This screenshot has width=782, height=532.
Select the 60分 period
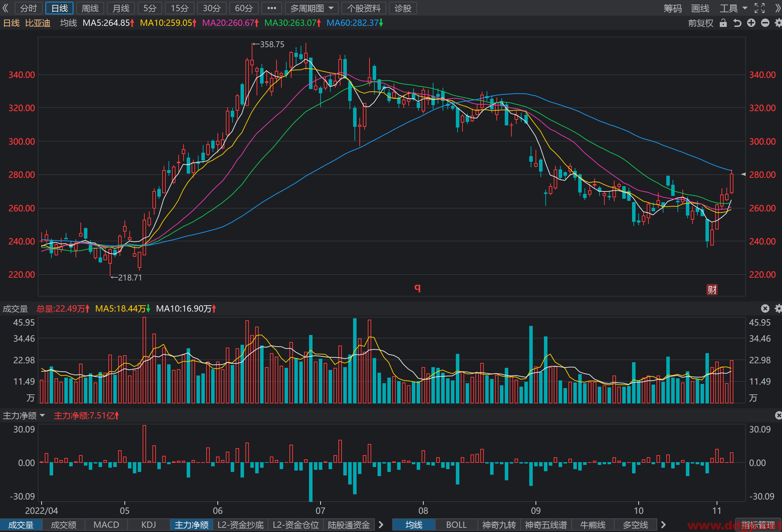[244, 8]
